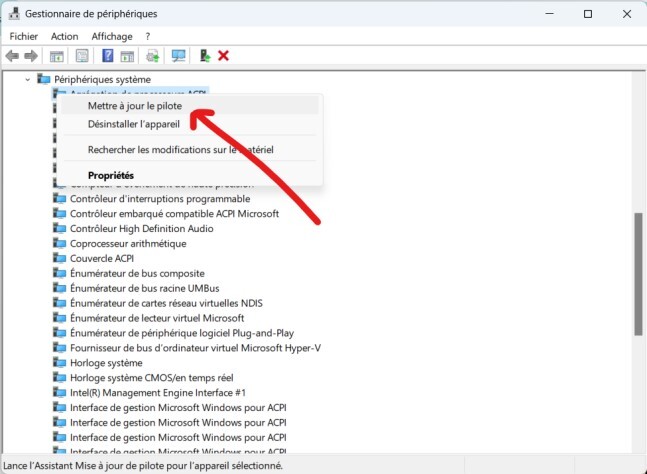The height and width of the screenshot is (474, 647).
Task: Click the Properties sheet toolbar icon
Action: 82,56
